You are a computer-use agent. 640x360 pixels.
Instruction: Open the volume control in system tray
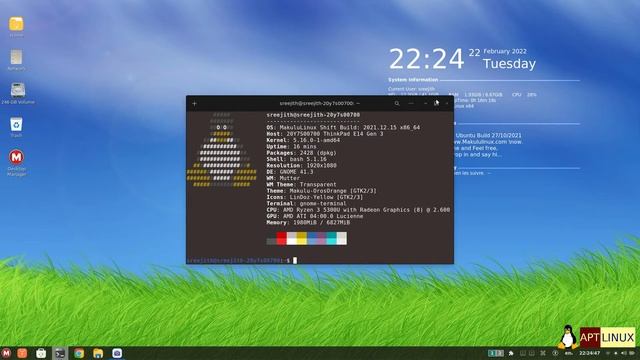623,353
